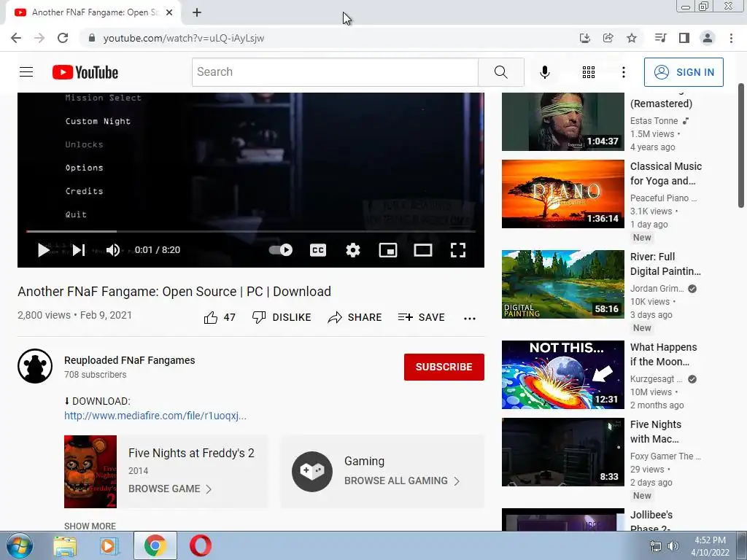Open Chrome media controls icon
The height and width of the screenshot is (560, 747).
[x=660, y=38]
